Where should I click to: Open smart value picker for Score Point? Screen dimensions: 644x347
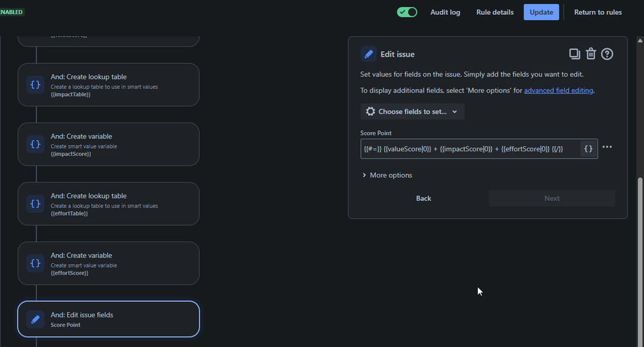(588, 149)
